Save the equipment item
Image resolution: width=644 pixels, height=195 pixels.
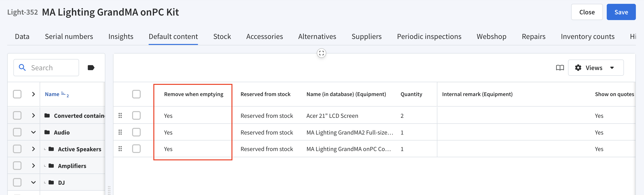pyautogui.click(x=621, y=12)
